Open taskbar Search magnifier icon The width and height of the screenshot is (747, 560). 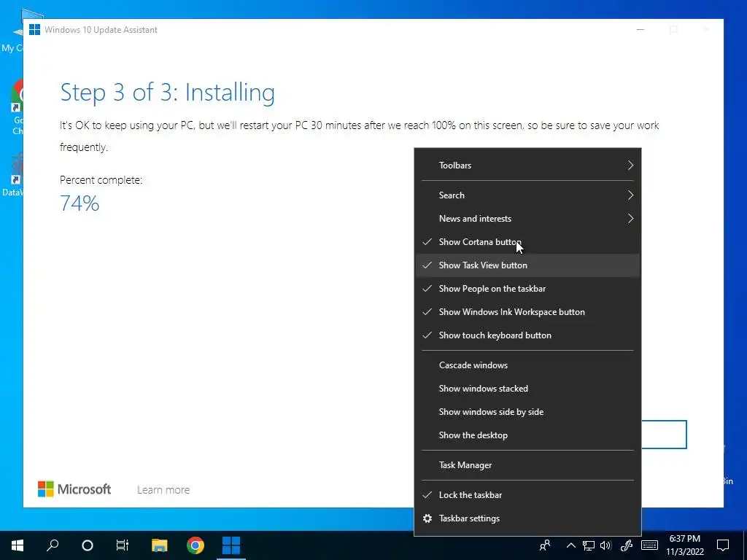pos(53,545)
